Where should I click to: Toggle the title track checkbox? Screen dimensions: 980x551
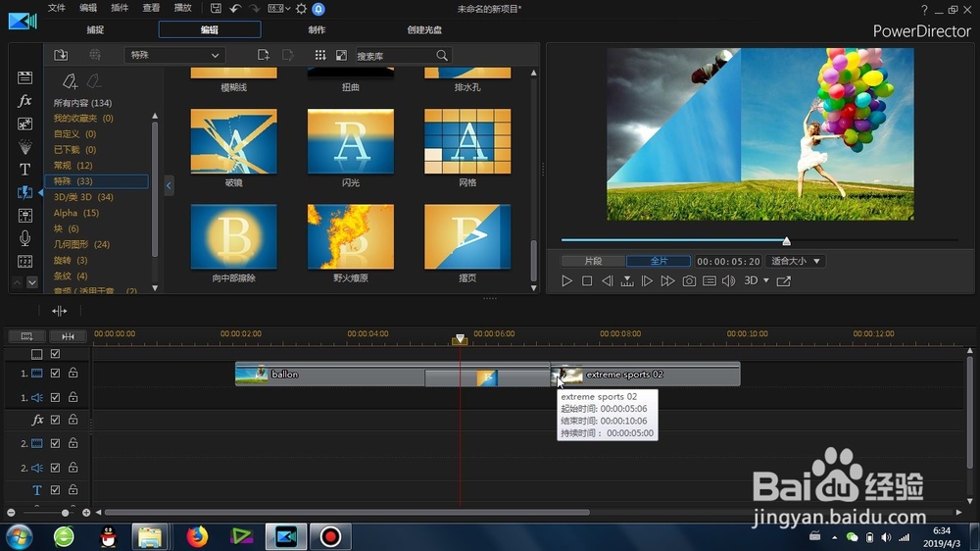point(55,489)
